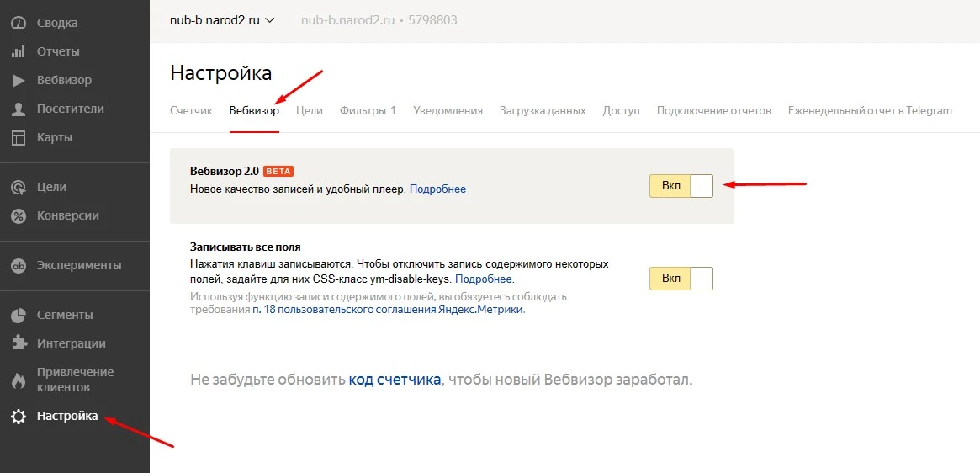
Task: Click the Вебвизор play icon in sidebar
Action: (19, 81)
